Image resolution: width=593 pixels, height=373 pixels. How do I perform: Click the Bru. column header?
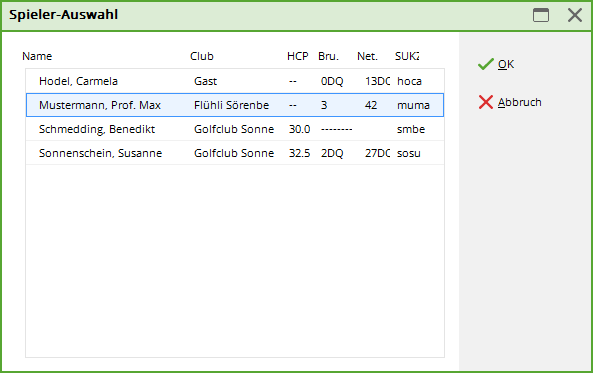328,56
